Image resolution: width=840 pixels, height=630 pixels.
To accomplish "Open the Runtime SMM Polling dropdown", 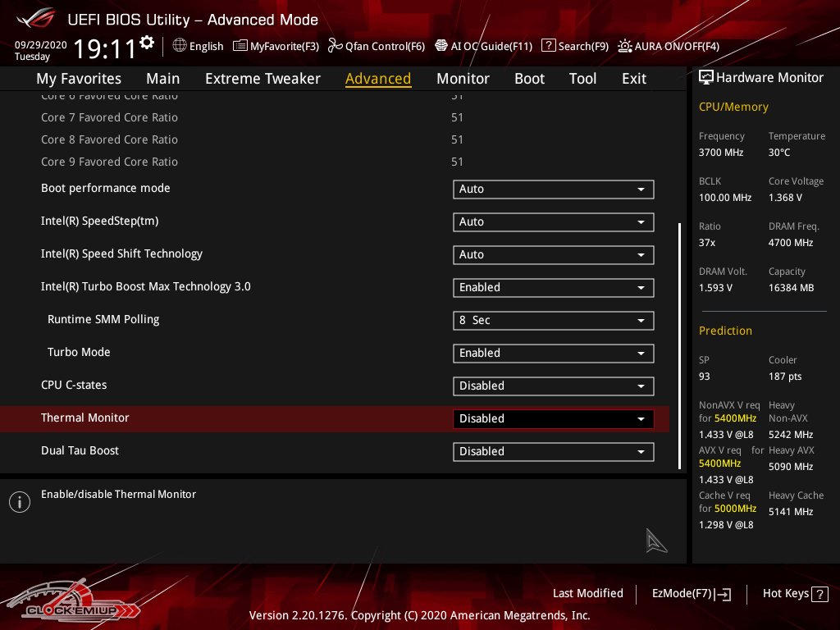I will (x=553, y=320).
